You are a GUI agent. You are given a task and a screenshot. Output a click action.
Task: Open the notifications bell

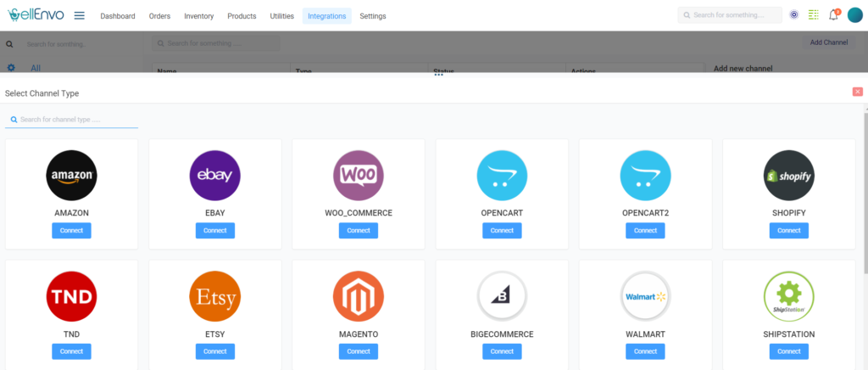(833, 14)
